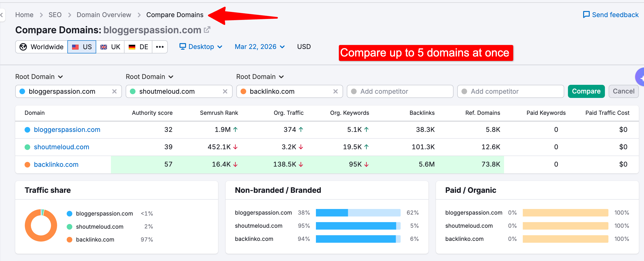Expand Root Domain dropdown above backlinko.com
644x261 pixels.
[260, 77]
